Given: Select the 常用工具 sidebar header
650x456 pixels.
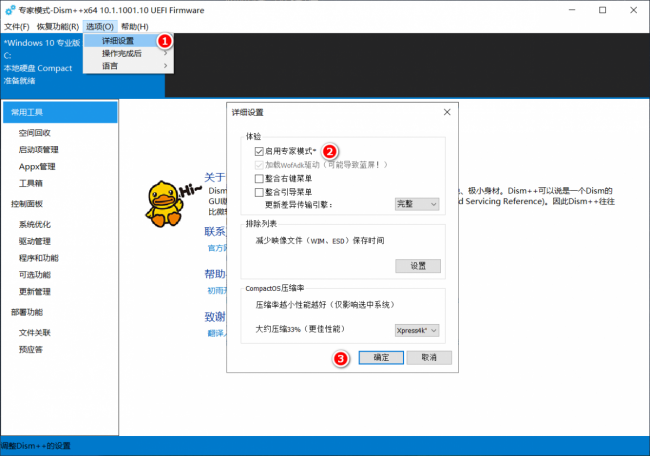Looking at the screenshot, I should click(60, 112).
